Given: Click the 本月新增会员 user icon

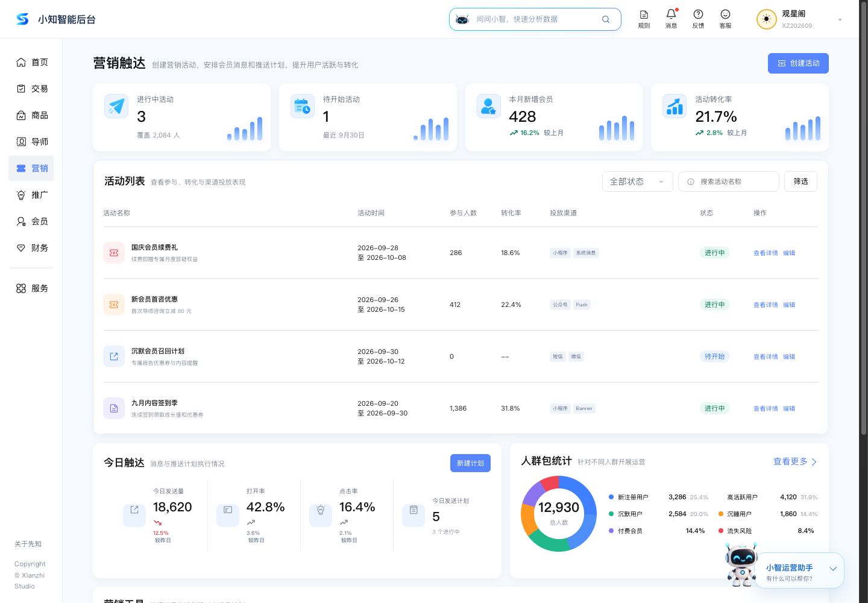Looking at the screenshot, I should (x=488, y=106).
